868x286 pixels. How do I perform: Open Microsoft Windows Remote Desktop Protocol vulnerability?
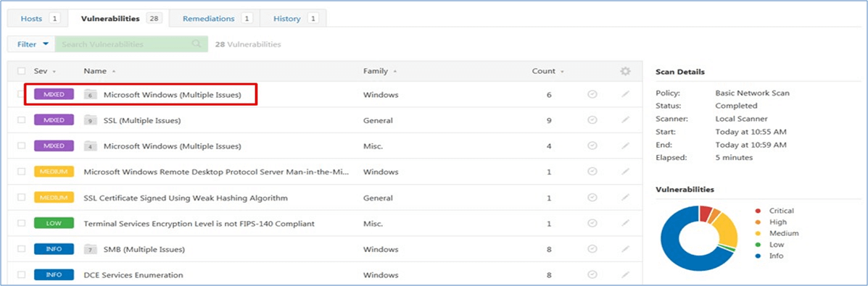(216, 172)
